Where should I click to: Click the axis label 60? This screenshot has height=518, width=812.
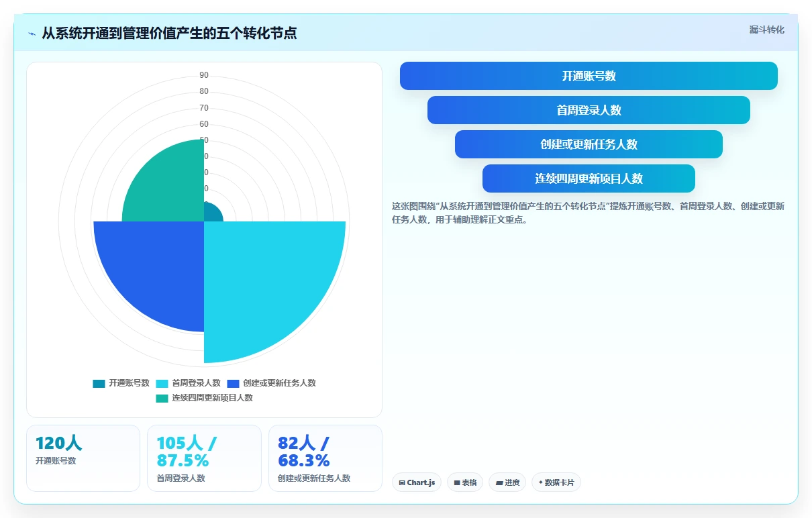coord(204,124)
